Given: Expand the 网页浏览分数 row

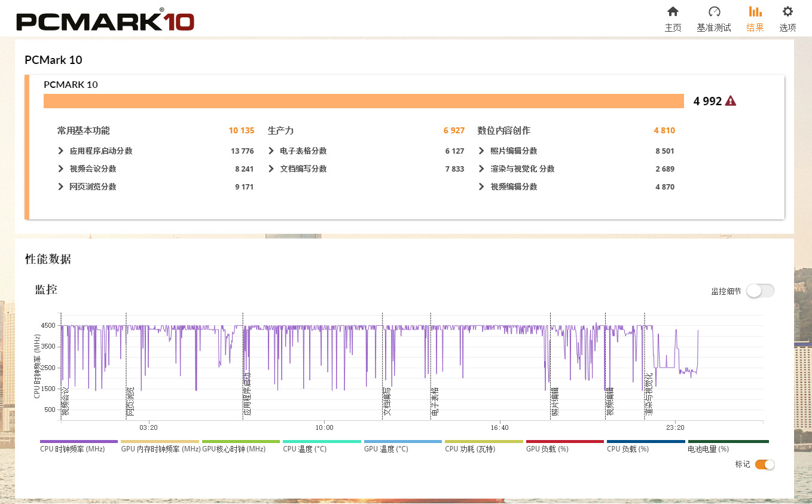Looking at the screenshot, I should 60,187.
